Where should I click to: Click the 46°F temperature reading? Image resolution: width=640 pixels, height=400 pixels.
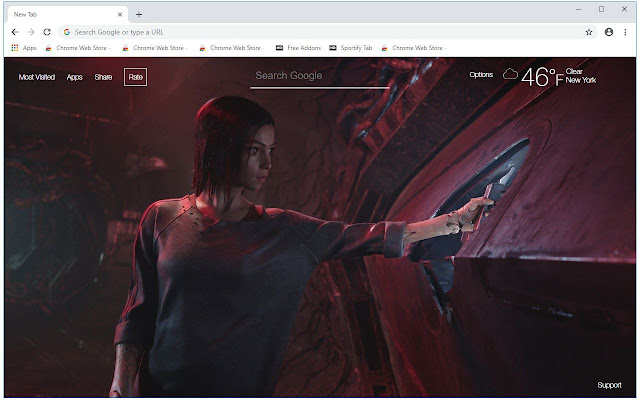(542, 77)
